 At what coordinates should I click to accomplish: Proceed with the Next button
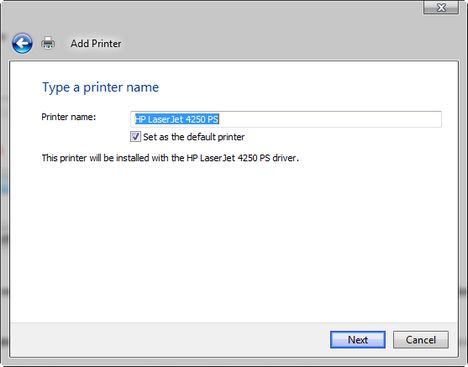point(358,340)
